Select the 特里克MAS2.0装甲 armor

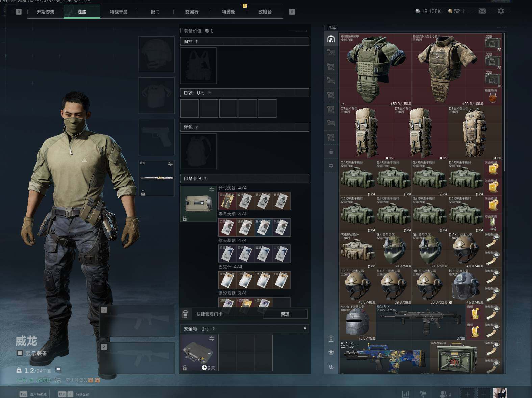(x=448, y=70)
